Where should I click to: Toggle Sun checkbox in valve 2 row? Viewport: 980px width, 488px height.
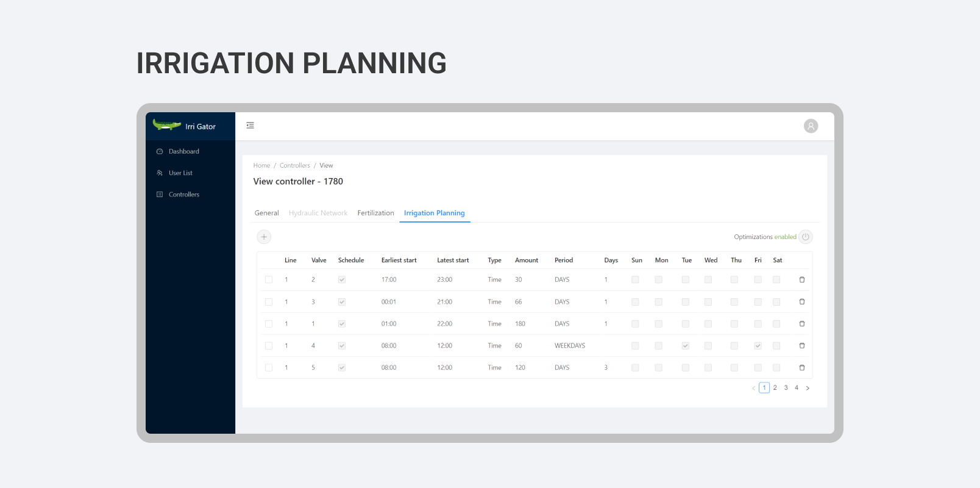[x=635, y=279]
